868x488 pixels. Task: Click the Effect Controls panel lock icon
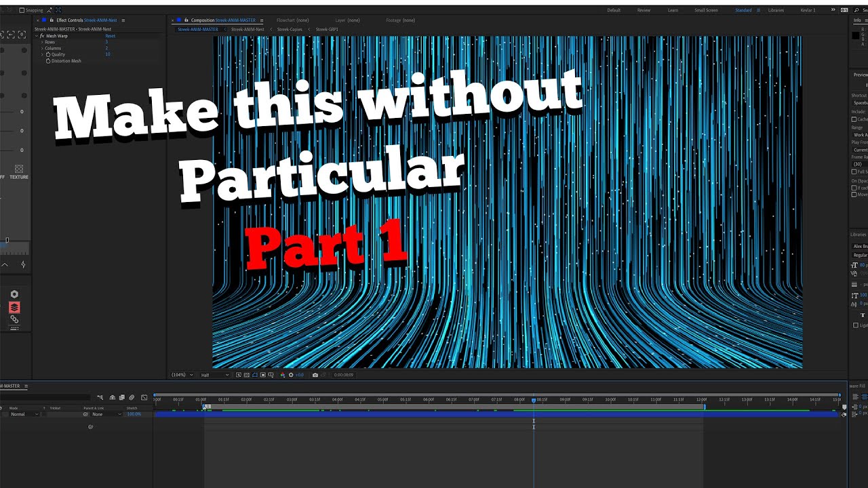[52, 20]
